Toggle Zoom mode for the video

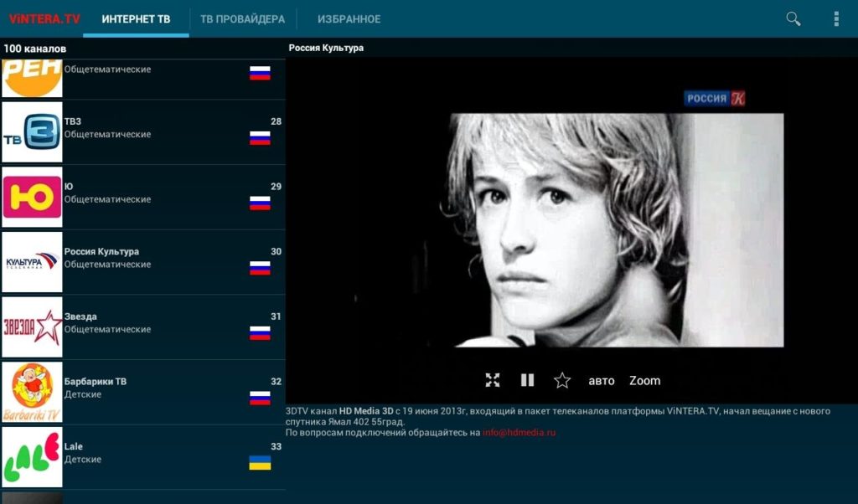click(644, 380)
